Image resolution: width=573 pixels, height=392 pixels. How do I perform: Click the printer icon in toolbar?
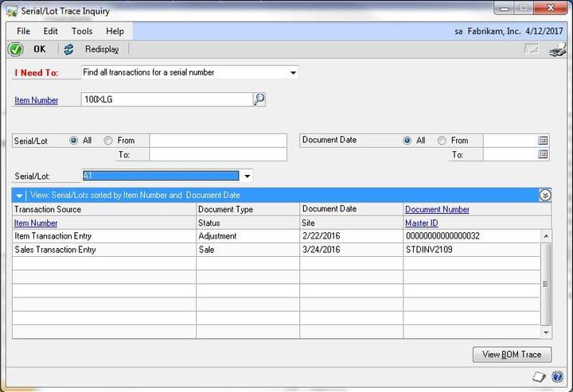[557, 49]
